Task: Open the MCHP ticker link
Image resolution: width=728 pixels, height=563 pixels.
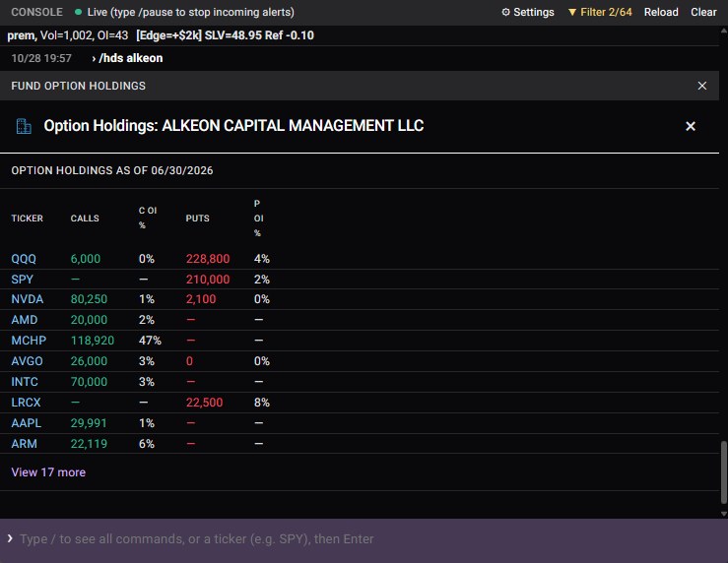Action: pos(29,341)
